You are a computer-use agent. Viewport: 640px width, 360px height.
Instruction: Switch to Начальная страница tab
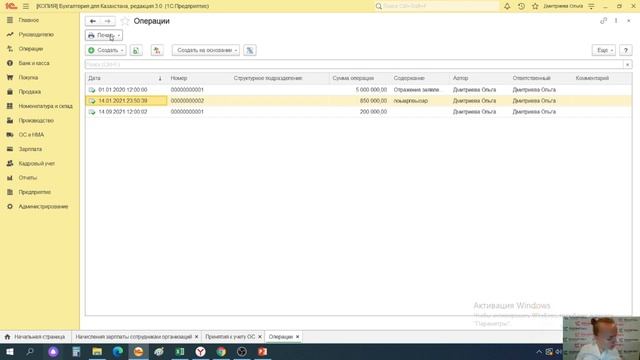35,337
